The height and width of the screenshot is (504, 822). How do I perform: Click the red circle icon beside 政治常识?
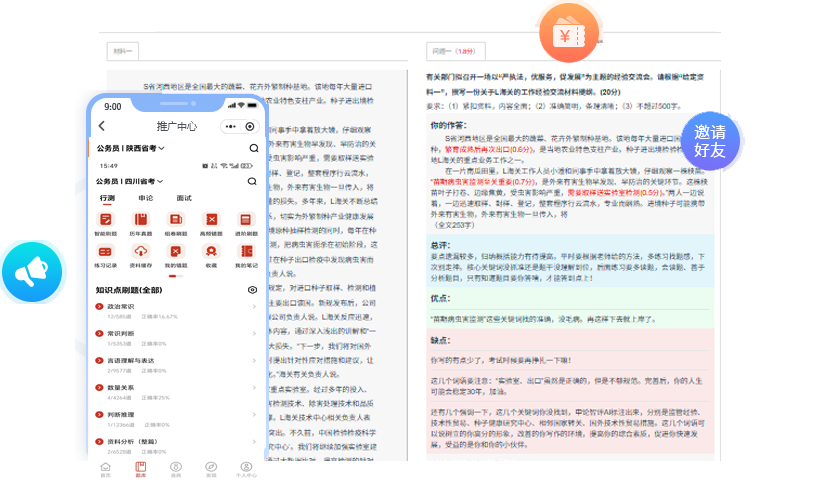pos(99,306)
